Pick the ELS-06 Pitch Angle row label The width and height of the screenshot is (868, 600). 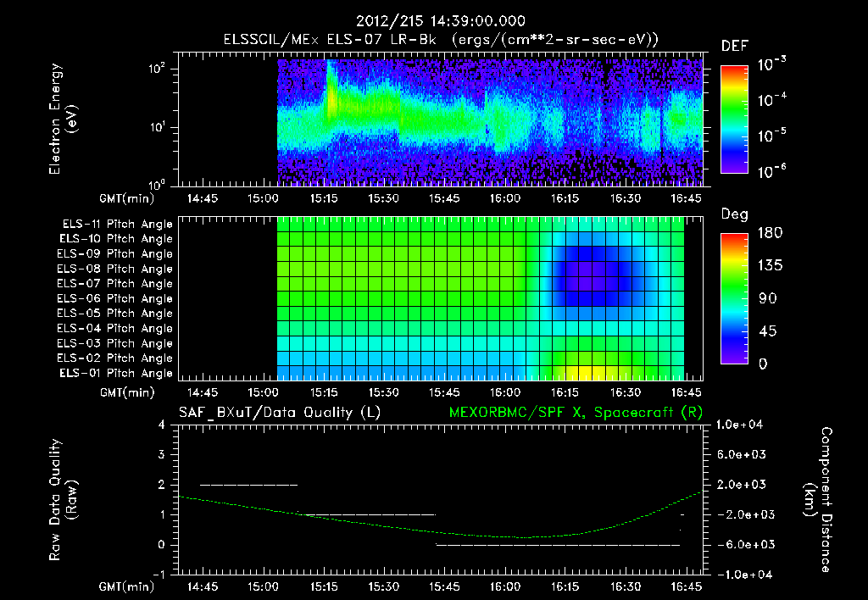pyautogui.click(x=115, y=299)
